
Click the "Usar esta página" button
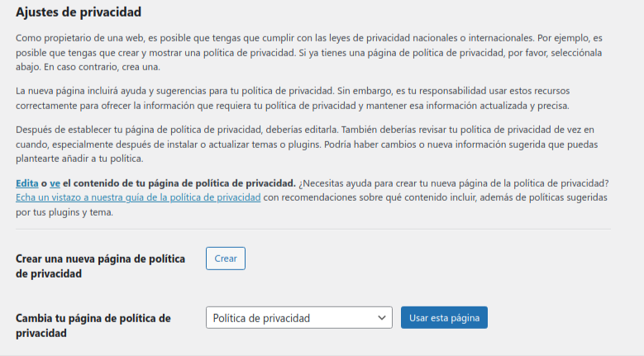pos(444,318)
